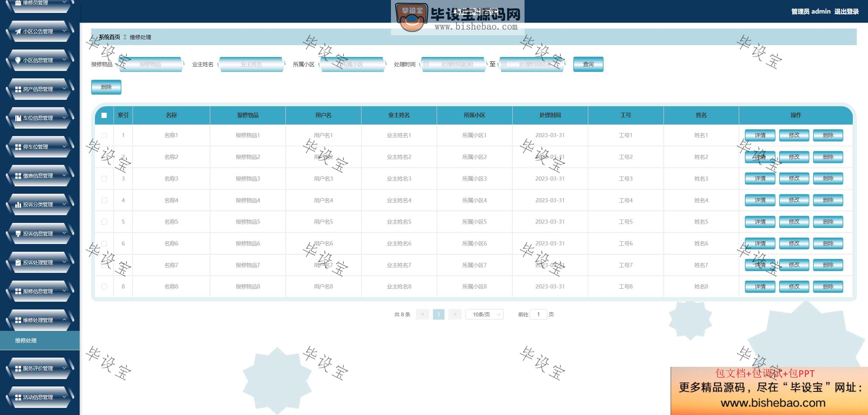This screenshot has height=415, width=868.
Task: Click the 系统首页 breadcrumb link
Action: tap(109, 37)
